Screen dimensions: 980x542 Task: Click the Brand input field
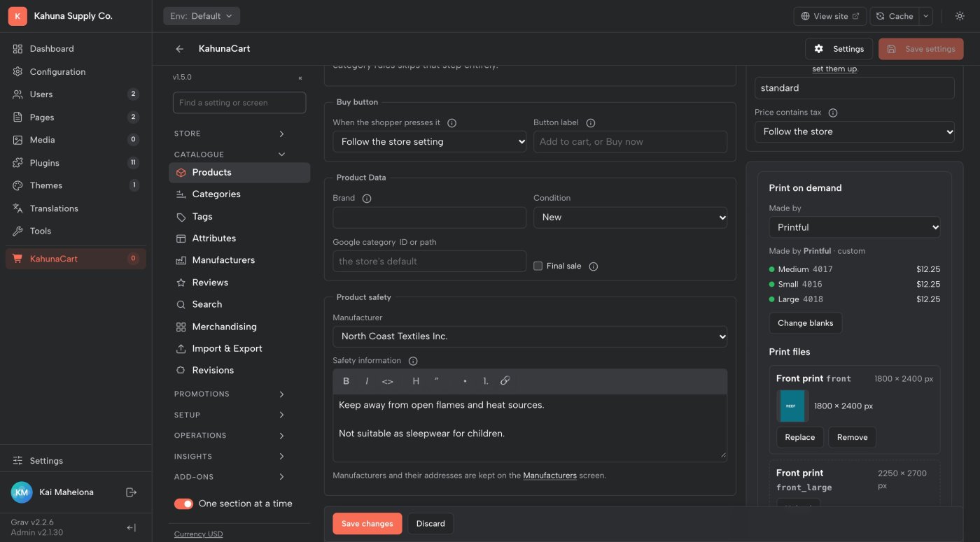click(x=430, y=217)
